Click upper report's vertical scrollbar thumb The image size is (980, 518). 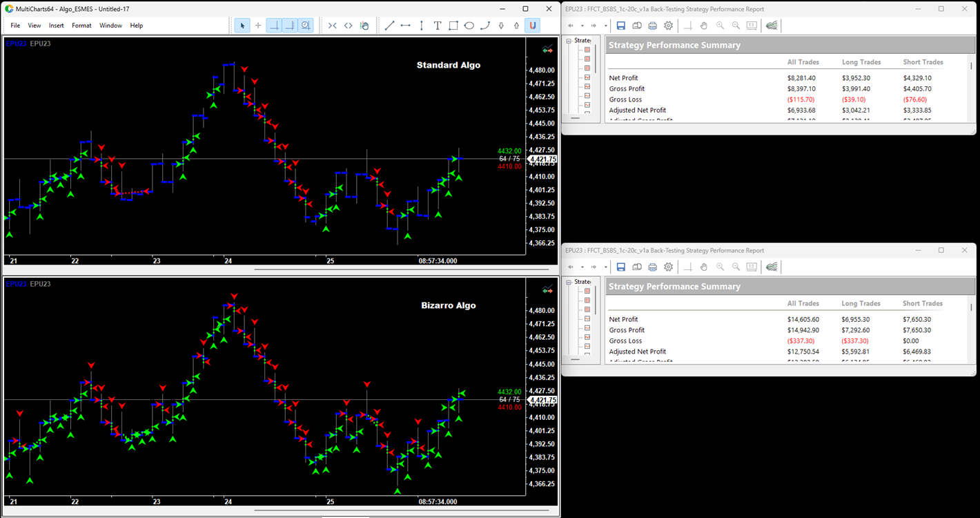click(x=972, y=66)
